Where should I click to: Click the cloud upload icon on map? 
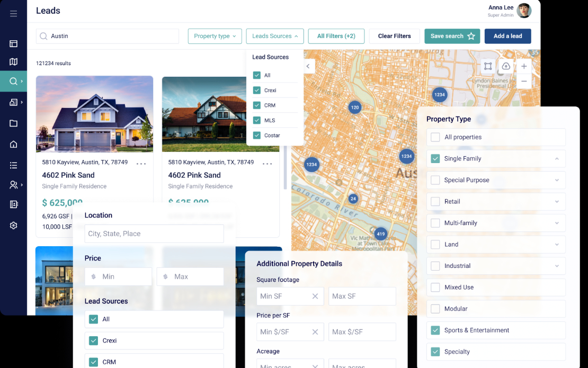pyautogui.click(x=506, y=66)
